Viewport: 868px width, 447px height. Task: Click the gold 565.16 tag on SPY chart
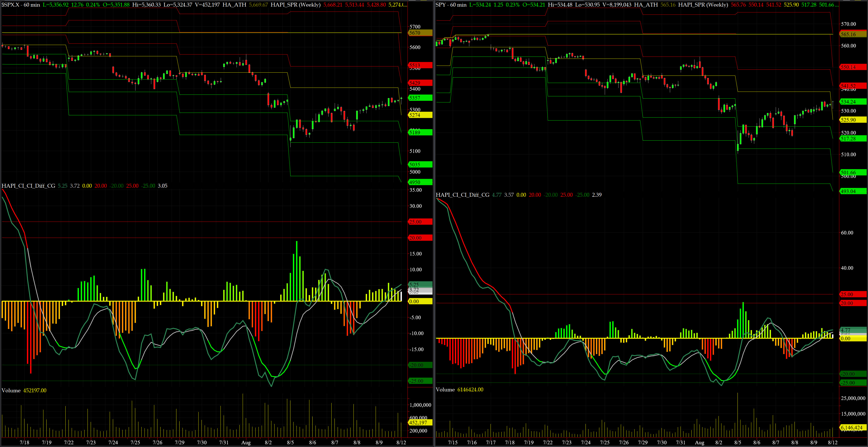coord(852,34)
